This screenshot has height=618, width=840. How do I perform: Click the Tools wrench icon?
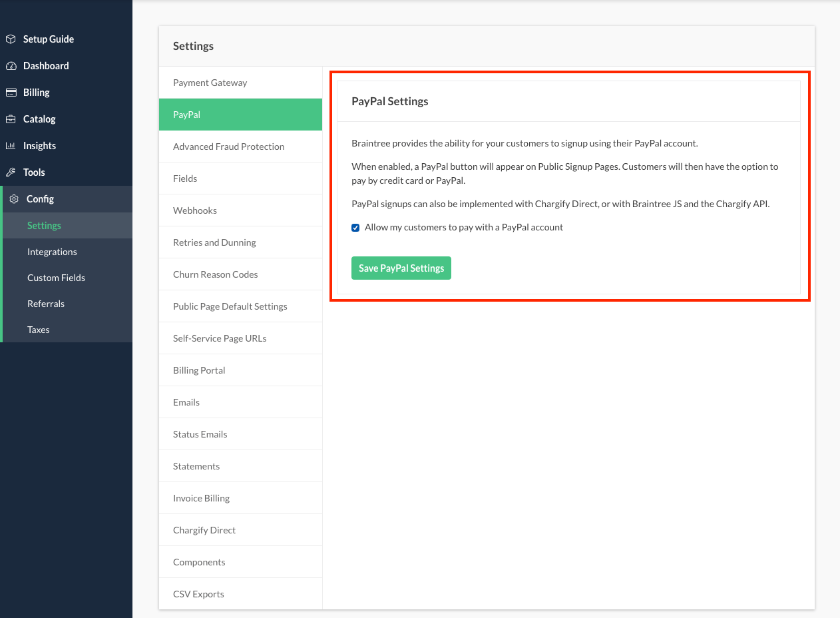pyautogui.click(x=11, y=172)
